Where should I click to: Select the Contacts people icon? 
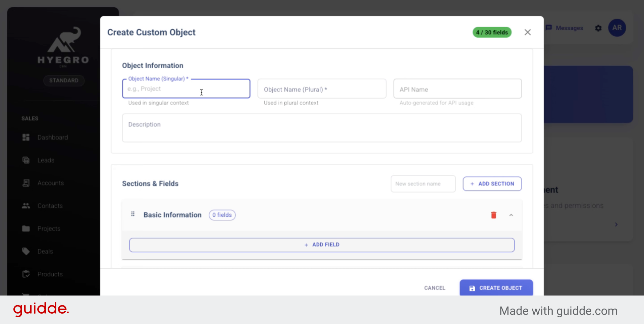coord(26,206)
